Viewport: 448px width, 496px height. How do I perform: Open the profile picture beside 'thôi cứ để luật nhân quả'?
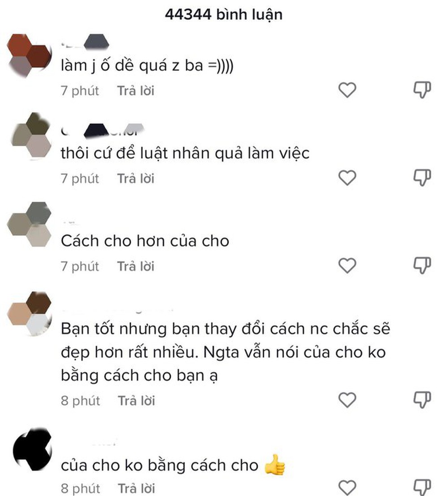30,135
